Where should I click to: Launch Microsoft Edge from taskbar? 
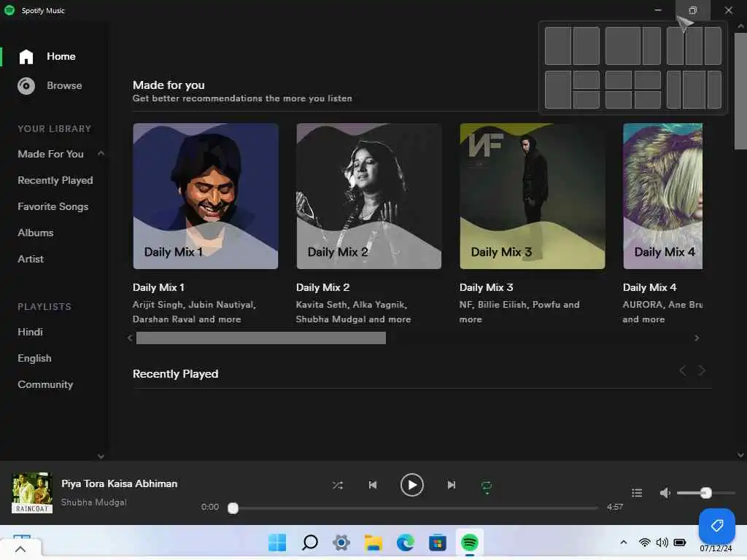point(406,542)
